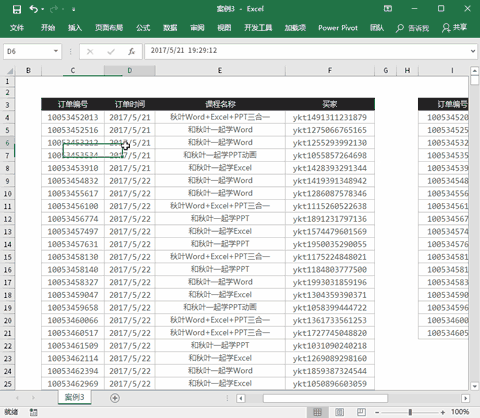The height and width of the screenshot is (418, 480).
Task: Click the Save icon in quick access toolbar
Action: (17, 9)
